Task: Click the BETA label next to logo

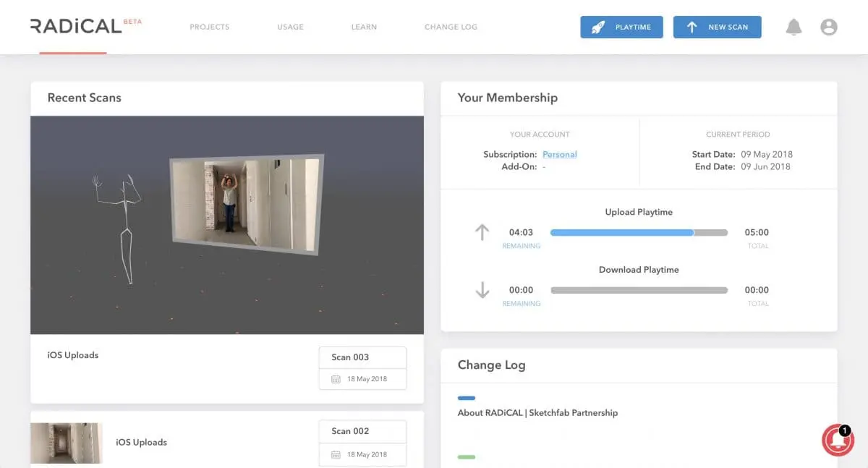Action: tap(133, 22)
